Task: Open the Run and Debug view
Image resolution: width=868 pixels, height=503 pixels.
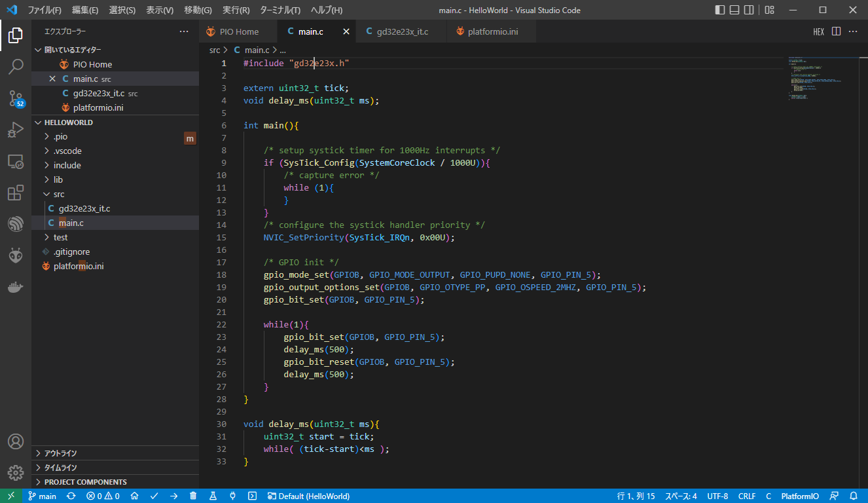Action: (16, 130)
